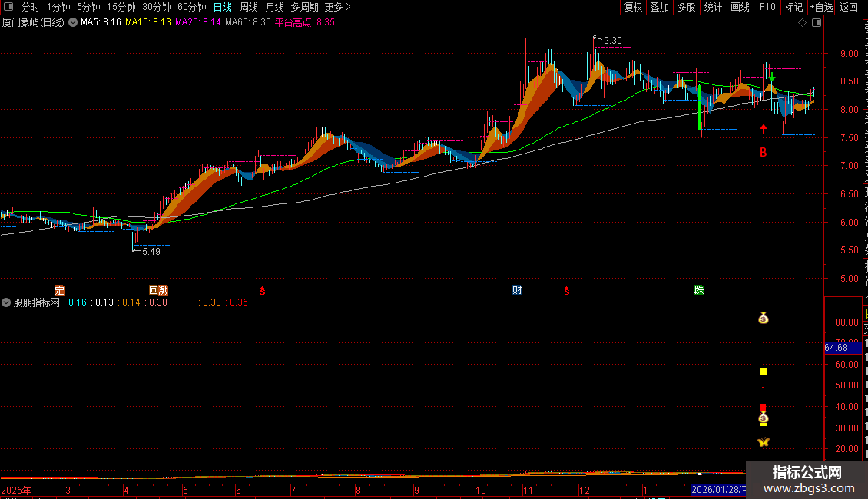Click the 叠加 overlay button

point(660,7)
